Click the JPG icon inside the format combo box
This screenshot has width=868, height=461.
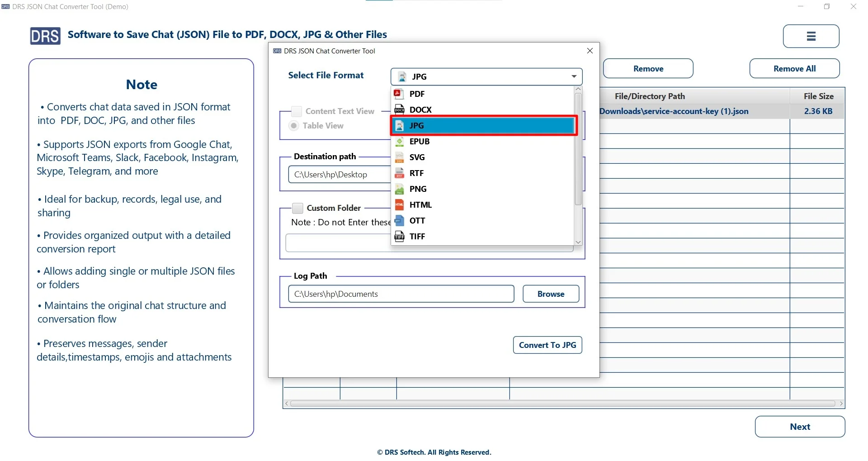tap(402, 76)
